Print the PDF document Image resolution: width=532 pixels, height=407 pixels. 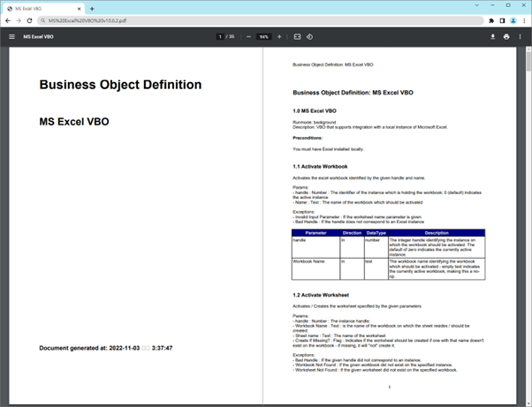(x=506, y=36)
